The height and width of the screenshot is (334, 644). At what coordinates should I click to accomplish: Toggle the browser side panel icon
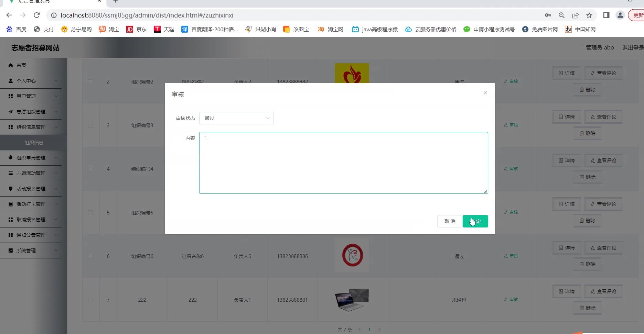(x=607, y=15)
